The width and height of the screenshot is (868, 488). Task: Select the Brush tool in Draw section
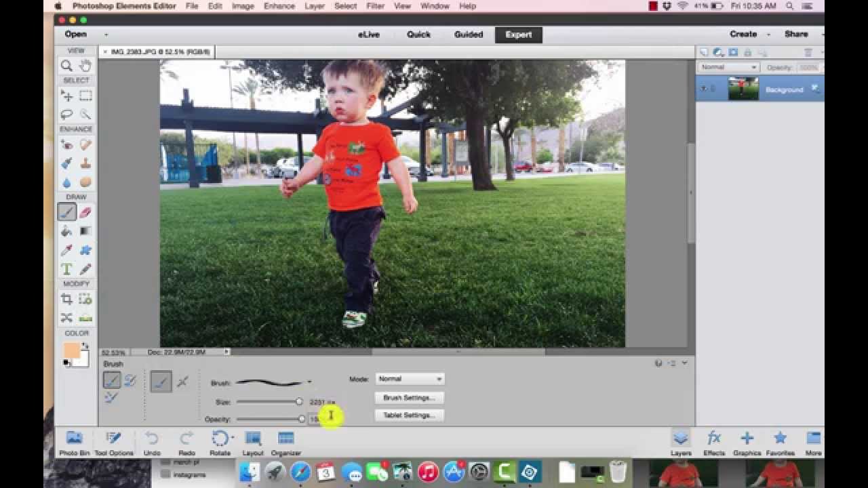(66, 212)
